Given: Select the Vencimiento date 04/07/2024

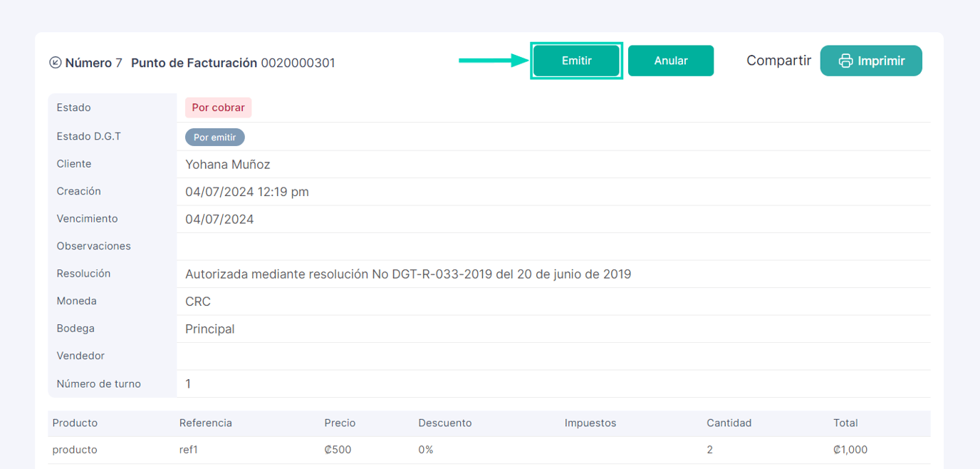Looking at the screenshot, I should [x=217, y=219].
